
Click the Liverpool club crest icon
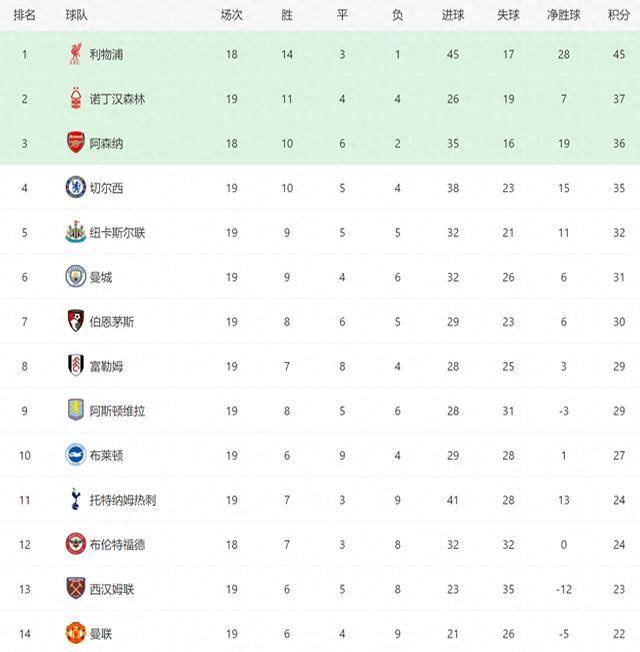tap(75, 54)
